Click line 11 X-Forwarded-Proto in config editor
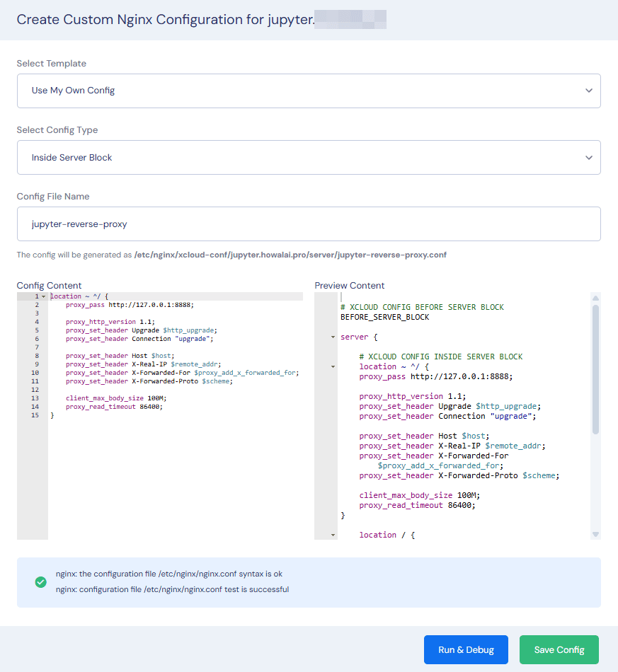Viewport: 618px width, 672px height. [149, 381]
